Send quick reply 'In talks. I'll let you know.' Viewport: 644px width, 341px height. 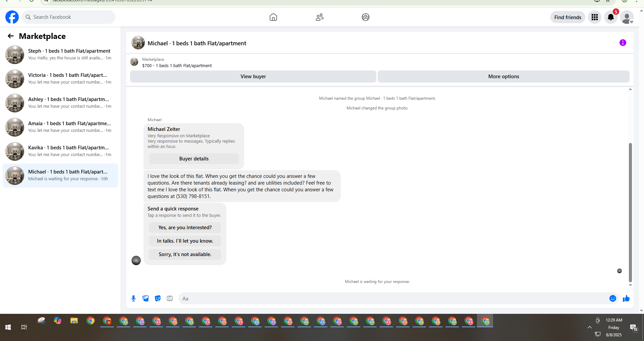point(185,241)
